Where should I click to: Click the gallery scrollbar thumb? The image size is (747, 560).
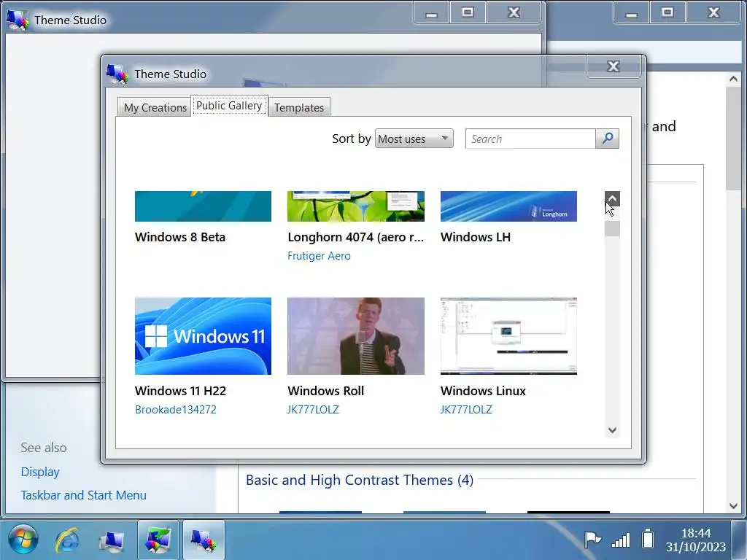[612, 228]
